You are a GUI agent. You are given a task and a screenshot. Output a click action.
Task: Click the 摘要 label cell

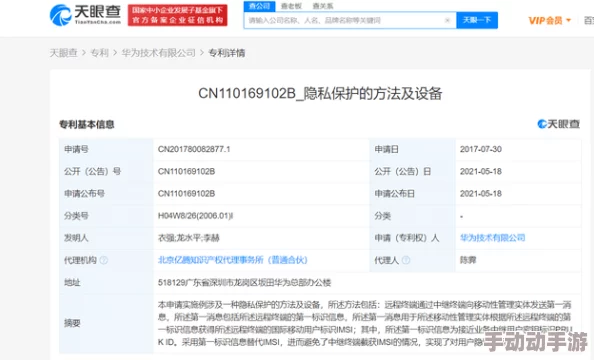coord(106,323)
